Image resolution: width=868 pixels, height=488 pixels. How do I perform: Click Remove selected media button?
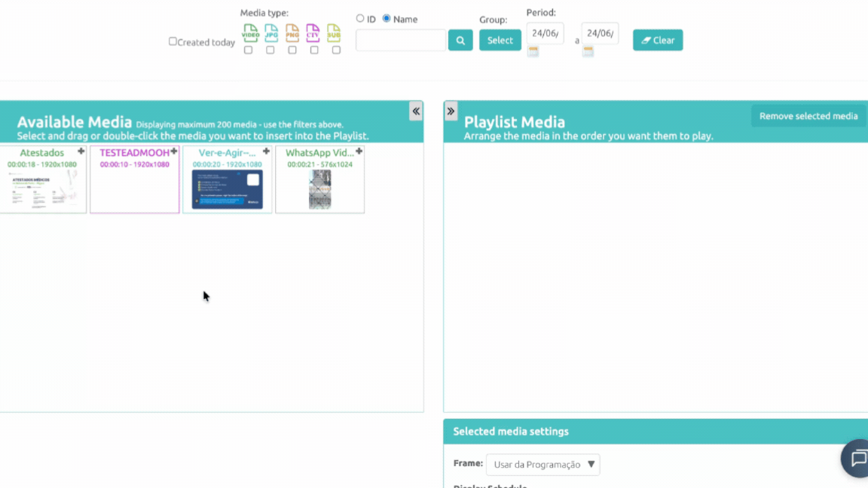coord(808,116)
